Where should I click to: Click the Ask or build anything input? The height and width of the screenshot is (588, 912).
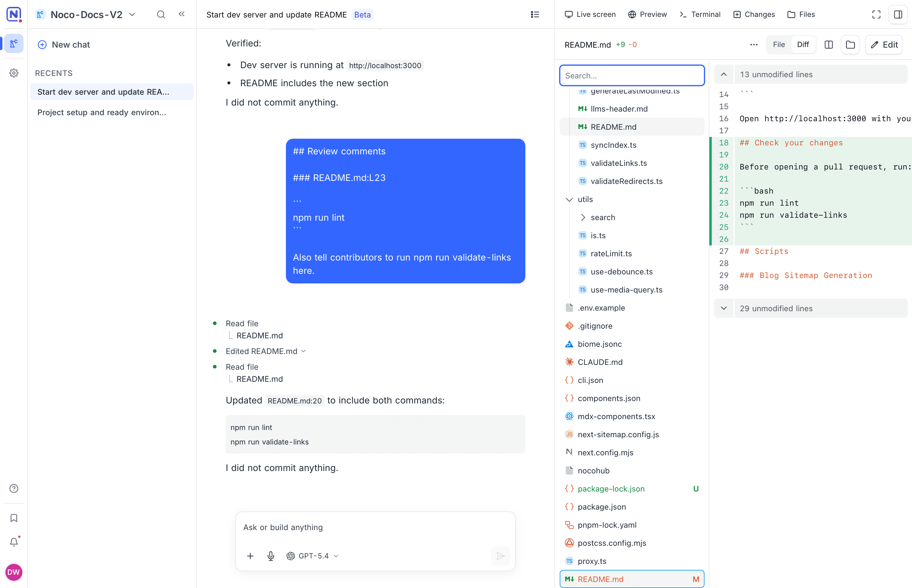pyautogui.click(x=375, y=527)
